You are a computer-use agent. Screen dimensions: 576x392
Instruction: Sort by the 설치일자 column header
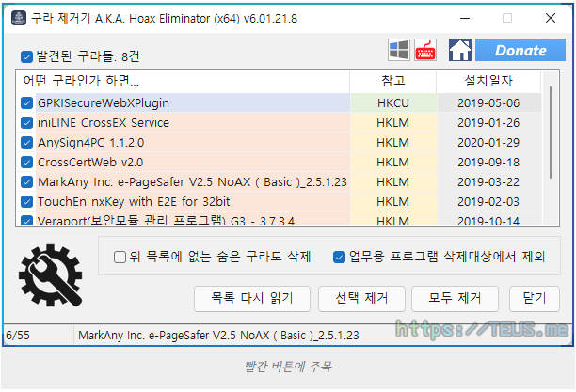pyautogui.click(x=488, y=81)
